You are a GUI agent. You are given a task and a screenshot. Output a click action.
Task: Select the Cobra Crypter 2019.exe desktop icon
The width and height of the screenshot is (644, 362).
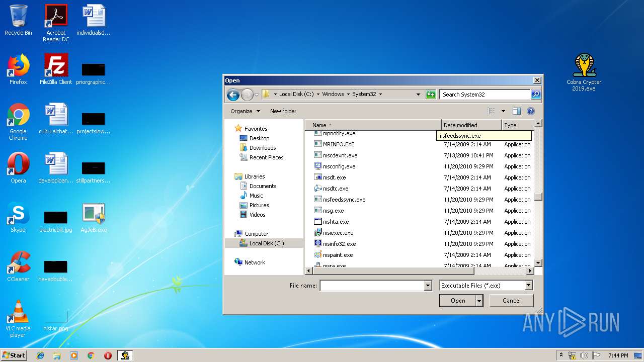tap(584, 72)
